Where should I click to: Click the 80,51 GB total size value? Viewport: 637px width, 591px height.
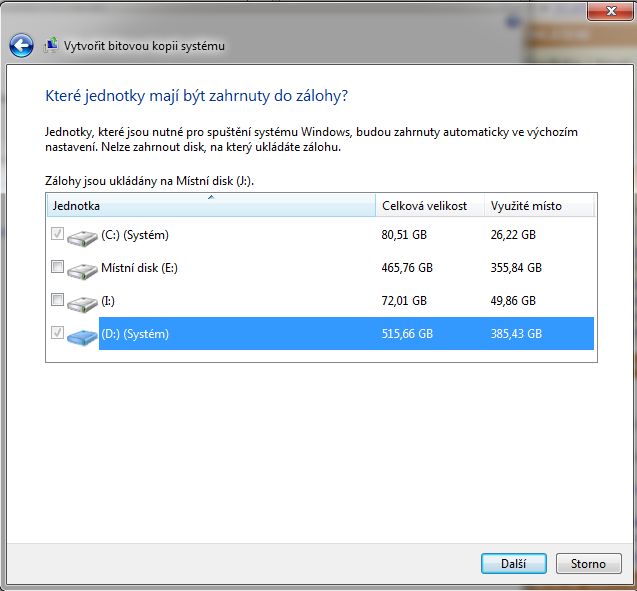click(404, 235)
